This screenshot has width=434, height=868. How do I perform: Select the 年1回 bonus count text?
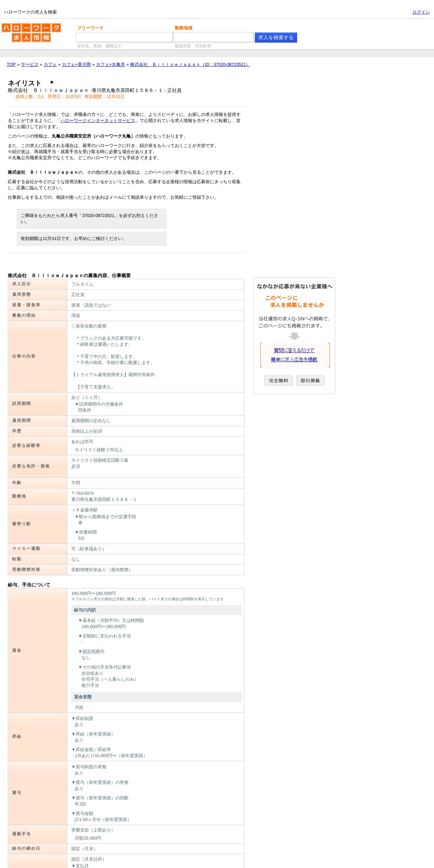(x=80, y=804)
